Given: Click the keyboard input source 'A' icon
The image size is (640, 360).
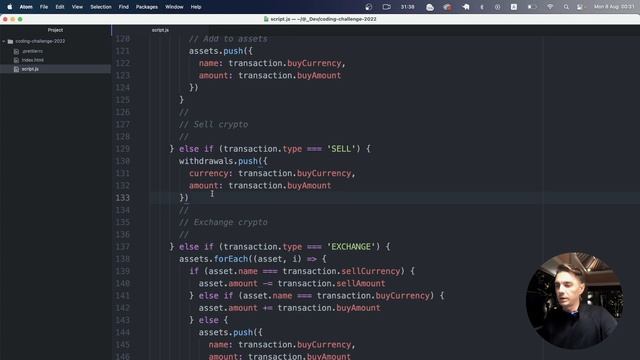Looking at the screenshot, I should [x=514, y=7].
